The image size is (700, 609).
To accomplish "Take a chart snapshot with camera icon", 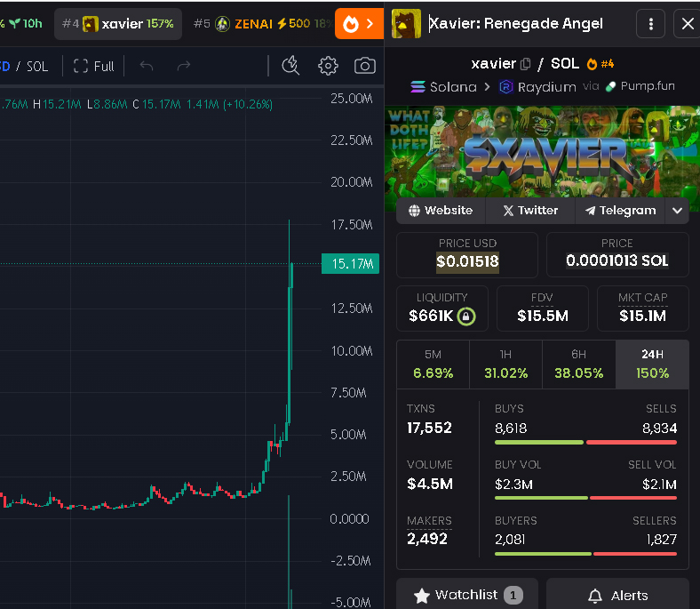I will 365,66.
